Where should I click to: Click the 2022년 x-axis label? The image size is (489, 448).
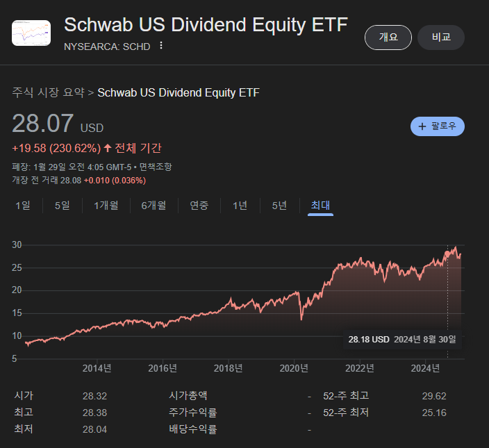[x=360, y=368]
